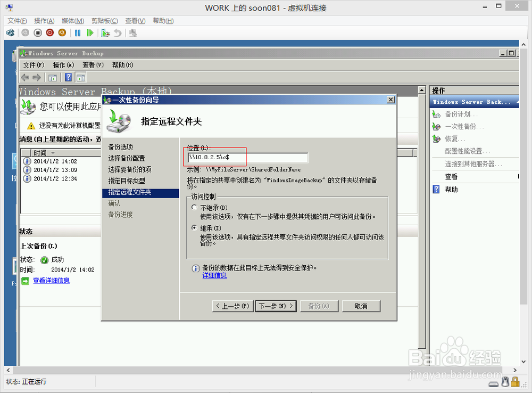Open 文件(F) menu in Windows Server Backup

pyautogui.click(x=34, y=65)
